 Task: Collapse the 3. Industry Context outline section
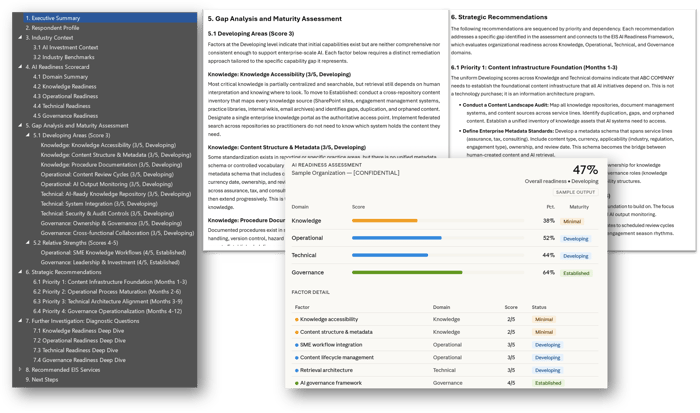[18, 38]
